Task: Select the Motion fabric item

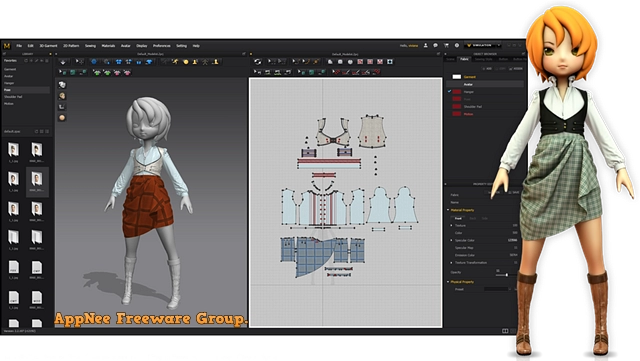Action: coord(468,114)
